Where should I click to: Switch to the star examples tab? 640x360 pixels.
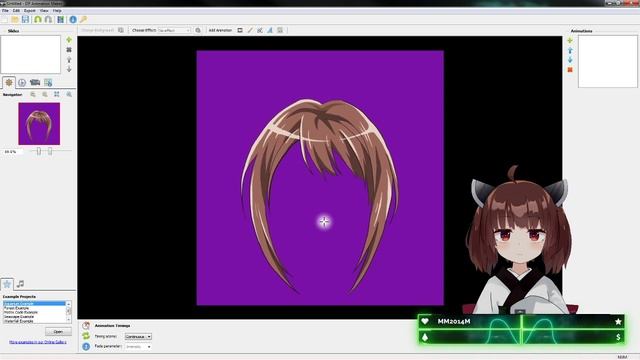point(7,284)
